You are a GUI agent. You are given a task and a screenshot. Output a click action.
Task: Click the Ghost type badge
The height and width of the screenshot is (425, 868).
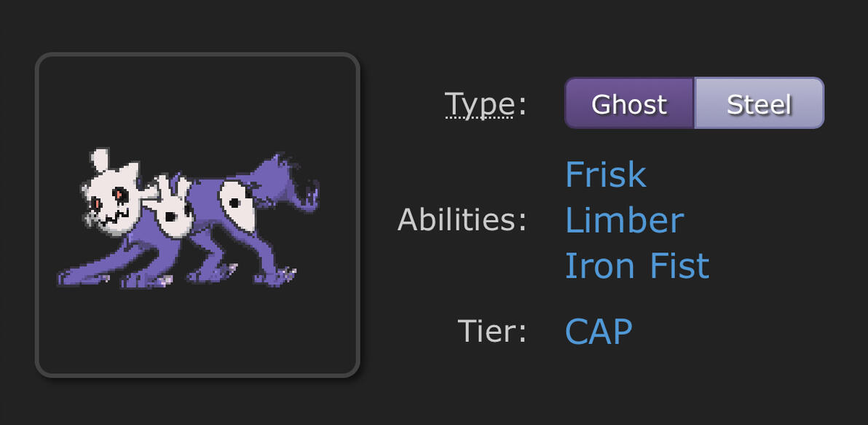(x=629, y=104)
